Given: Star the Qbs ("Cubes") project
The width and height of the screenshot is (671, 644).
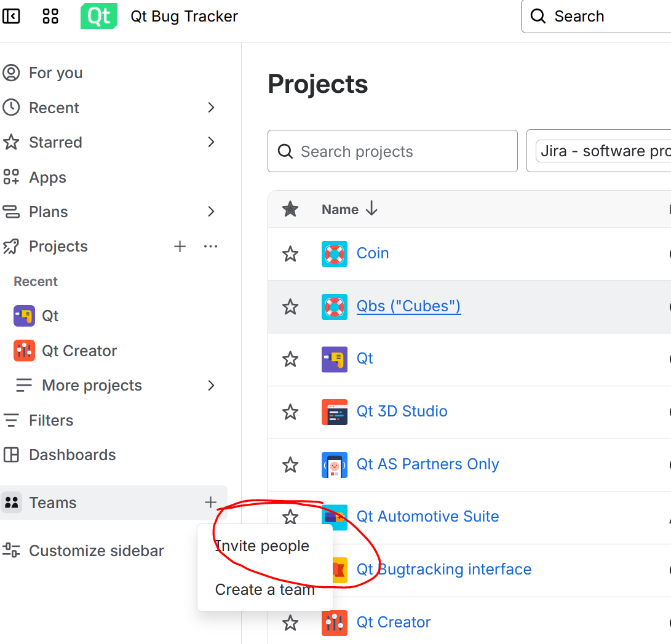Looking at the screenshot, I should coord(290,307).
